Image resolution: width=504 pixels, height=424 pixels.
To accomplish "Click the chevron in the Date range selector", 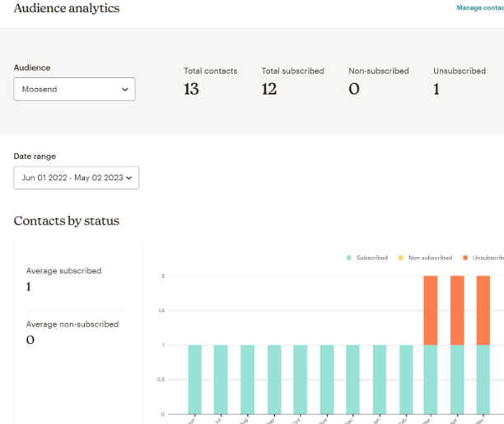I will click(x=129, y=178).
